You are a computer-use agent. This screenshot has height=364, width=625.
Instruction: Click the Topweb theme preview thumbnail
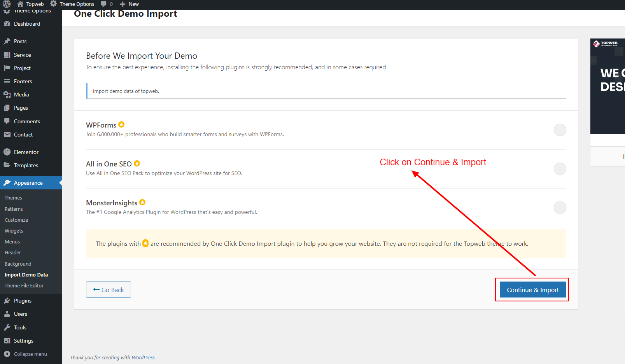[607, 86]
